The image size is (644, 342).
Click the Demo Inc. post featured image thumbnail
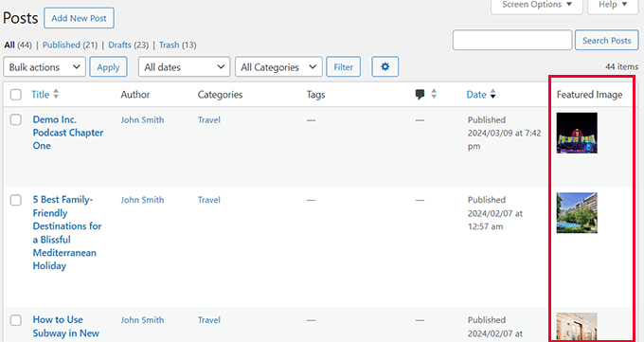[577, 133]
